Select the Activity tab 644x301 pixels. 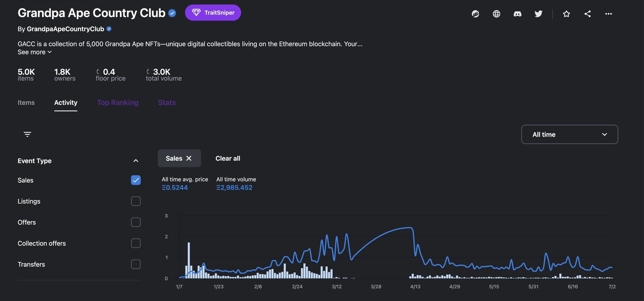pos(66,102)
